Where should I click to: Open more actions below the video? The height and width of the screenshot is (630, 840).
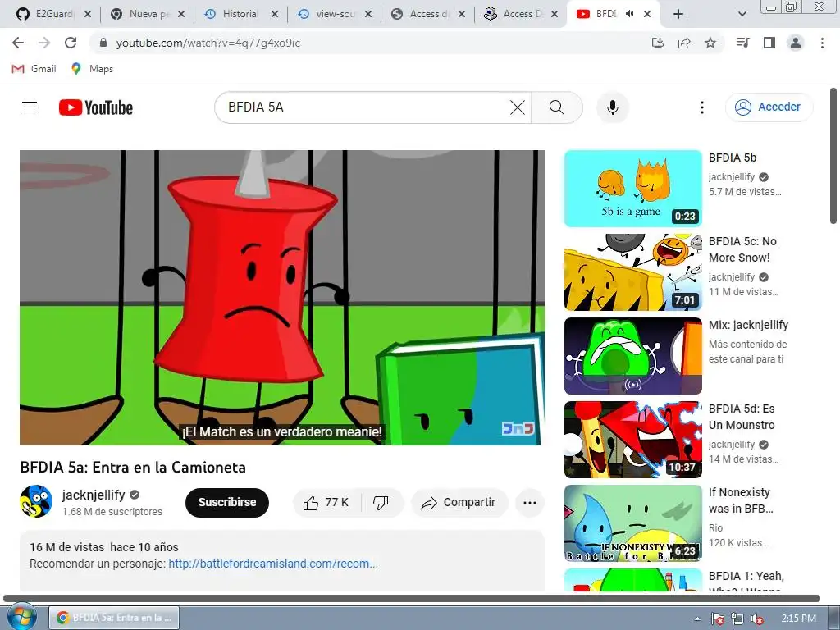click(530, 503)
